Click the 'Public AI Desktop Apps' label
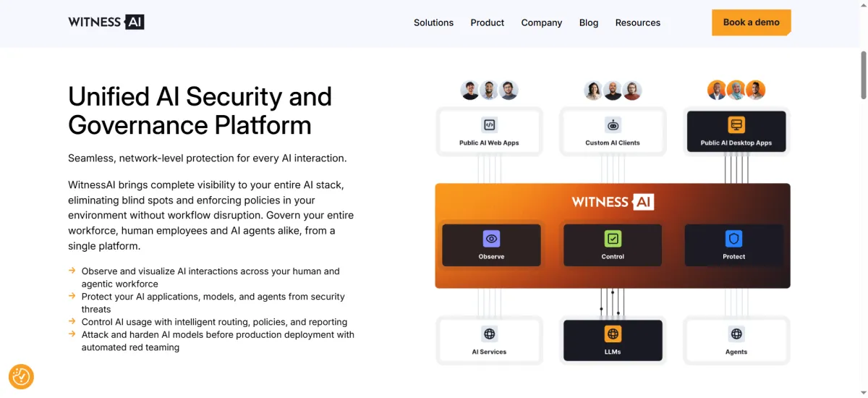The width and height of the screenshot is (868, 398). point(736,143)
